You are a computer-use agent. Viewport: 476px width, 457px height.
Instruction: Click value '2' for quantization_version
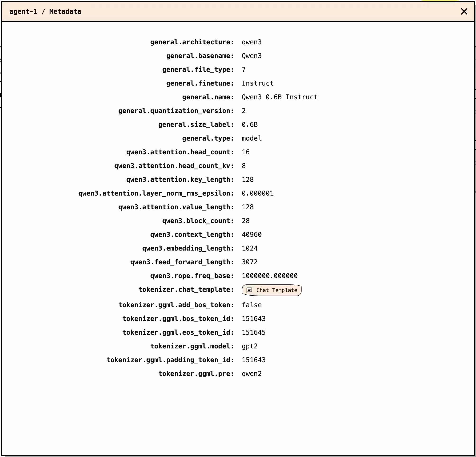tap(244, 111)
